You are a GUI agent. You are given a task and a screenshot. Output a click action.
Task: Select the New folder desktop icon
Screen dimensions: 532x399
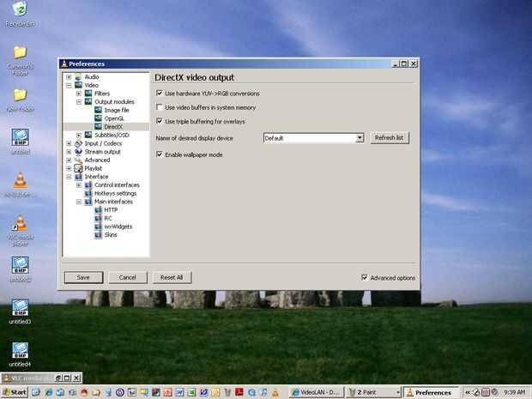[20, 95]
